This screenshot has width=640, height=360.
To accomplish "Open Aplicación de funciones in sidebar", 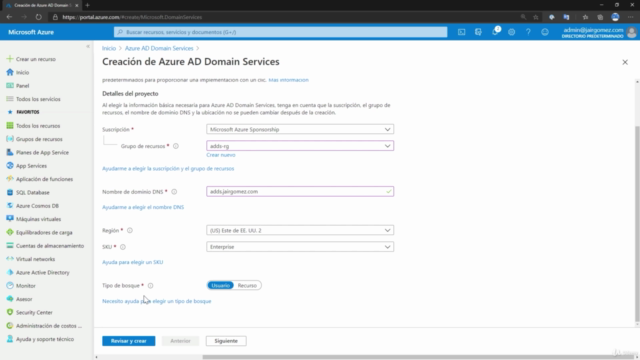I will click(44, 179).
